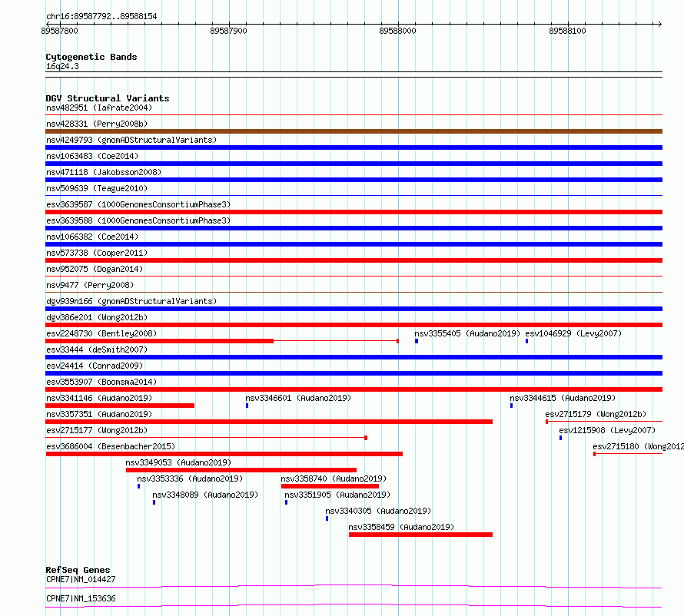684x616 pixels.
Task: Click the nsv9477 (Perry2008) label
Action: [x=90, y=285]
